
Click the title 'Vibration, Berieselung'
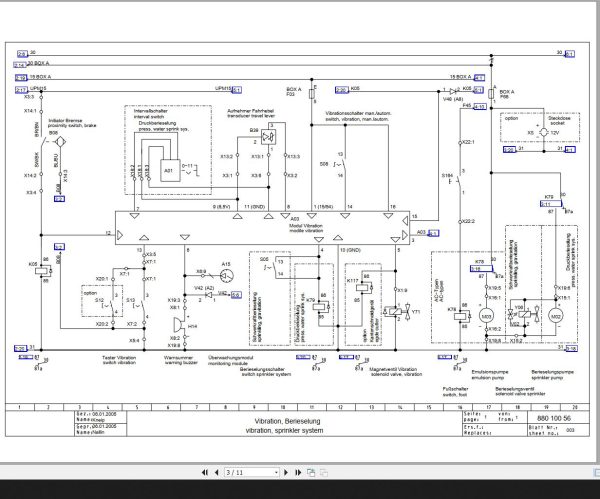pyautogui.click(x=287, y=421)
